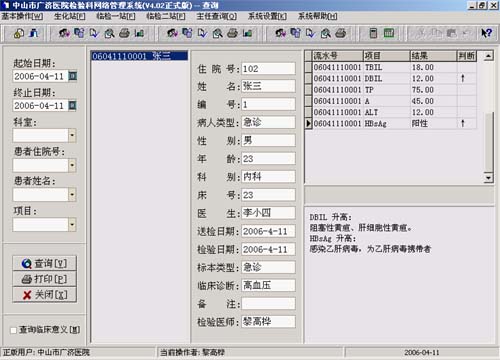The width and height of the screenshot is (500, 360).
Task: Expand the 患者姓名 dropdown
Action: coord(72,195)
